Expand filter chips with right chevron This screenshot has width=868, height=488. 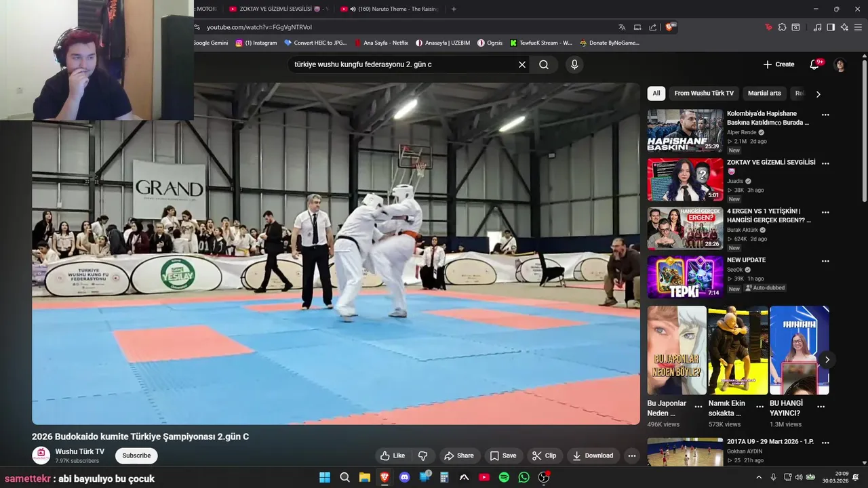tap(818, 94)
